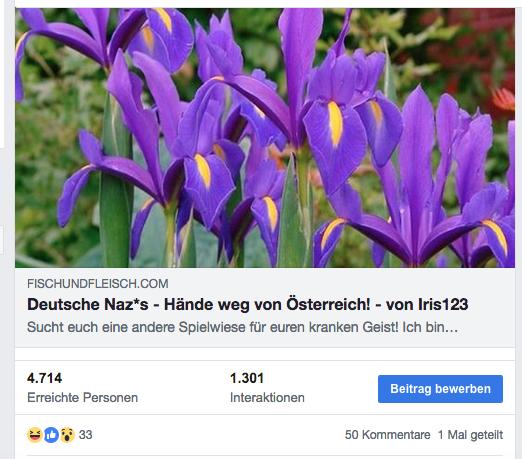
Task: Open the Erreichte Personen label details
Action: click(x=82, y=397)
